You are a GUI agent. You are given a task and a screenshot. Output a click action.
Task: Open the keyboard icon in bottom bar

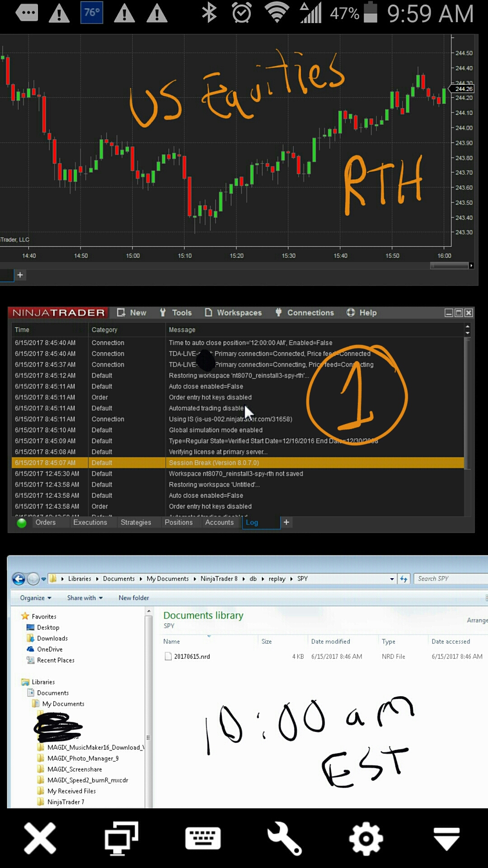coord(203,838)
